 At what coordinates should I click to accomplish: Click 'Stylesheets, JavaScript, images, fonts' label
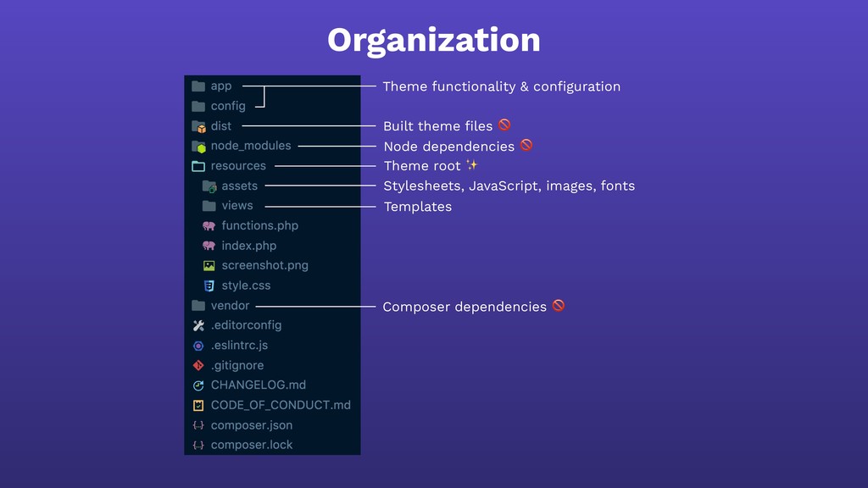(x=509, y=186)
